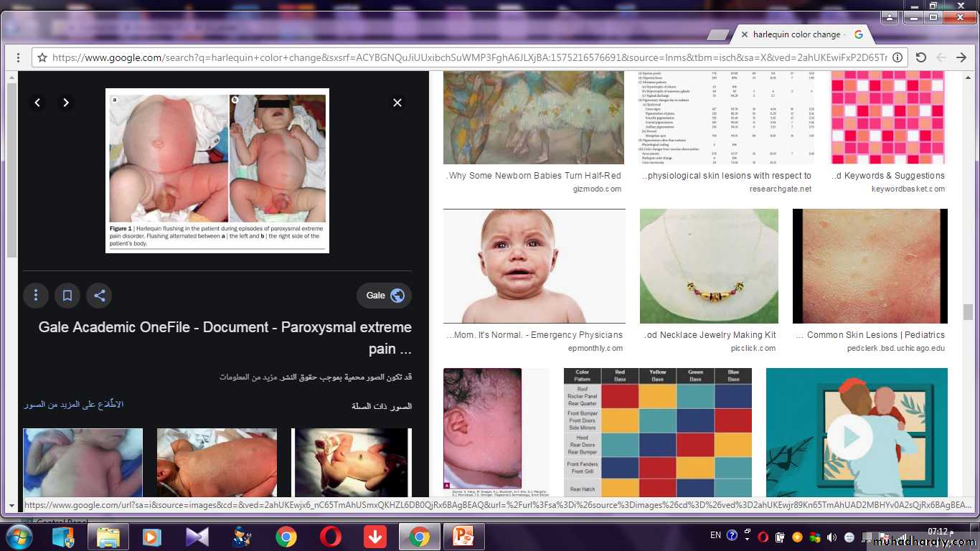Image resolution: width=980 pixels, height=551 pixels.
Task: Close the image preview panel
Action: click(397, 103)
